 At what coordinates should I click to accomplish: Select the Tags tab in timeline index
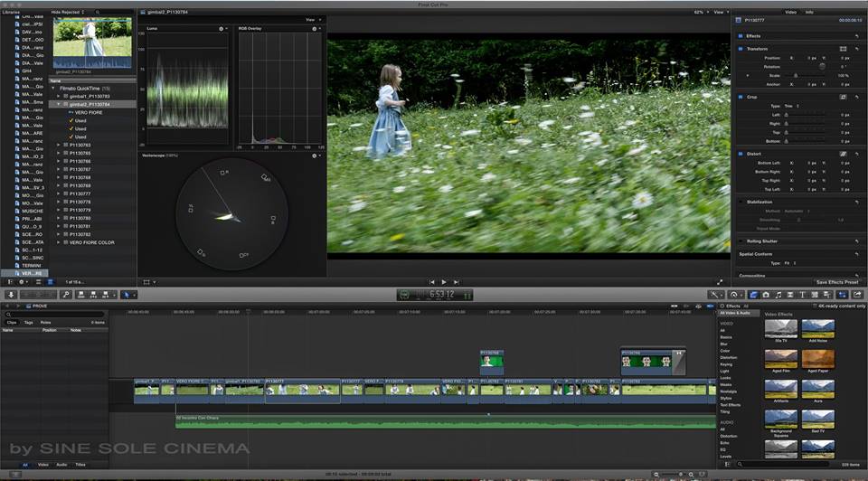[29, 322]
